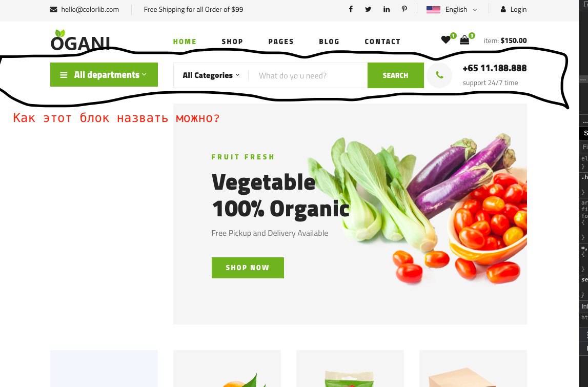The width and height of the screenshot is (588, 387).
Task: Open the Twitter social icon
Action: 368,9
